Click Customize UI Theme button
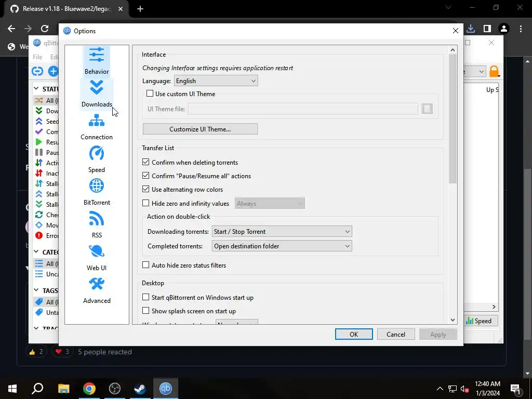This screenshot has width=532, height=399. [x=200, y=129]
